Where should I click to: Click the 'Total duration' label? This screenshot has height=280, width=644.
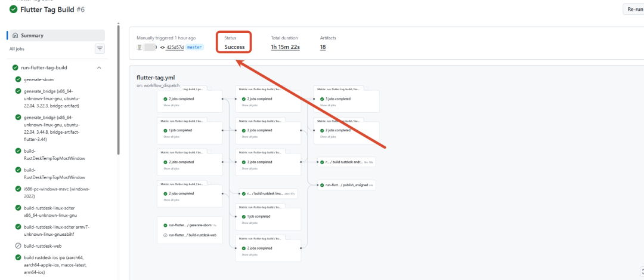[x=284, y=38]
